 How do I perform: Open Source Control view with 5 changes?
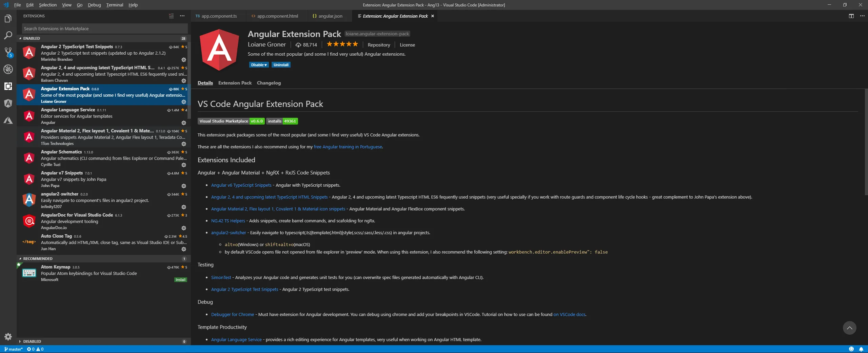coord(8,52)
